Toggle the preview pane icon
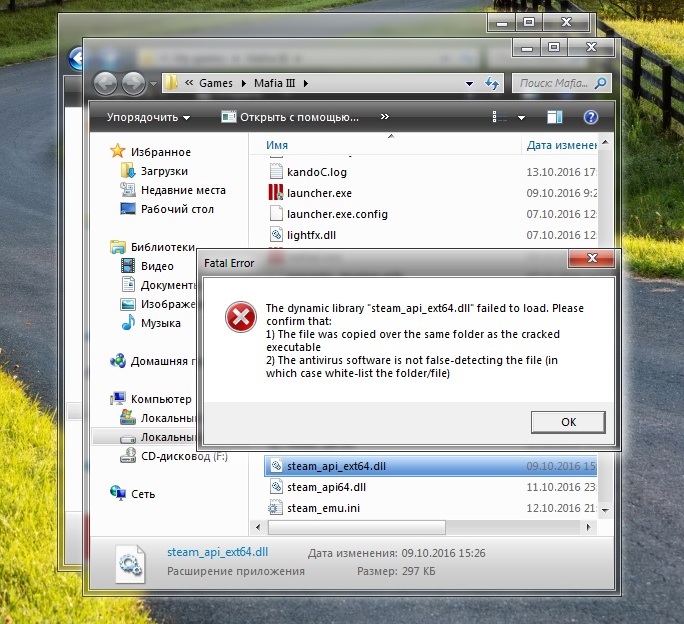Viewport: 684px width, 624px height. coord(554,117)
